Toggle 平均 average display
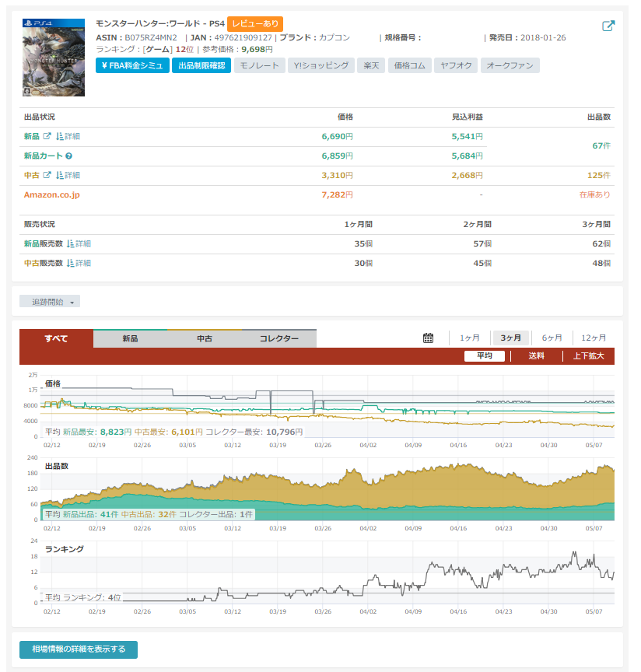The width and height of the screenshot is (641, 672). [x=485, y=355]
